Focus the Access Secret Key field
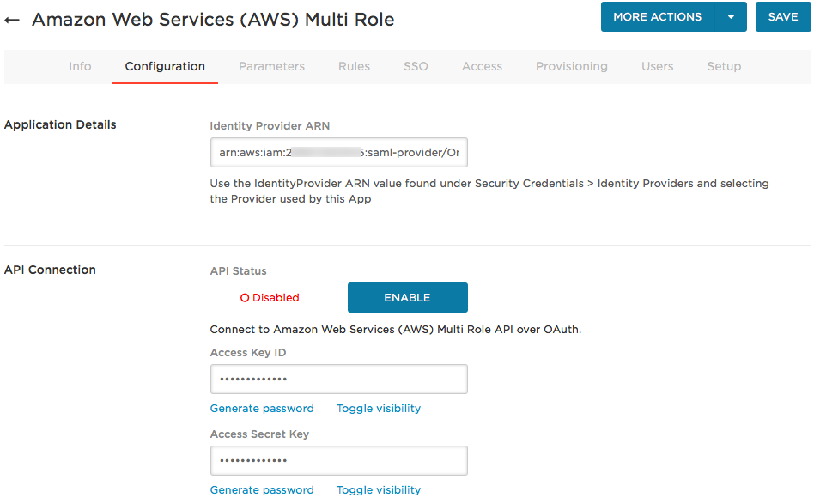 [x=339, y=460]
